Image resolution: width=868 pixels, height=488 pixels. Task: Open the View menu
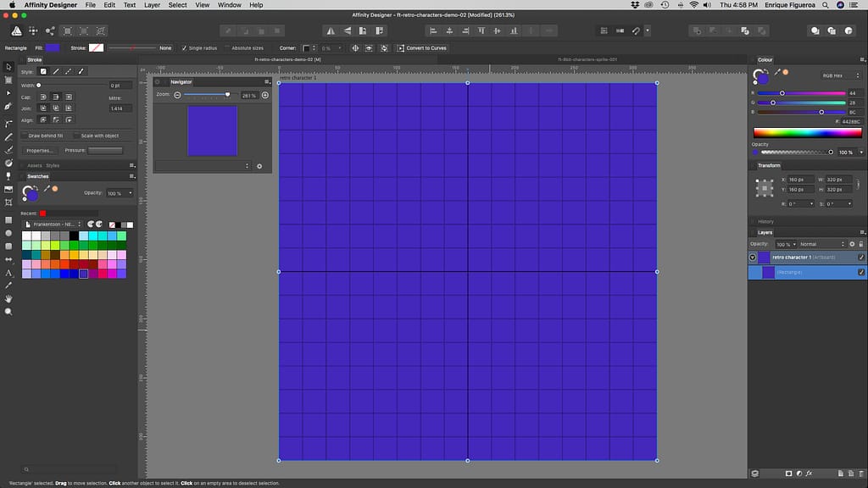click(x=202, y=5)
